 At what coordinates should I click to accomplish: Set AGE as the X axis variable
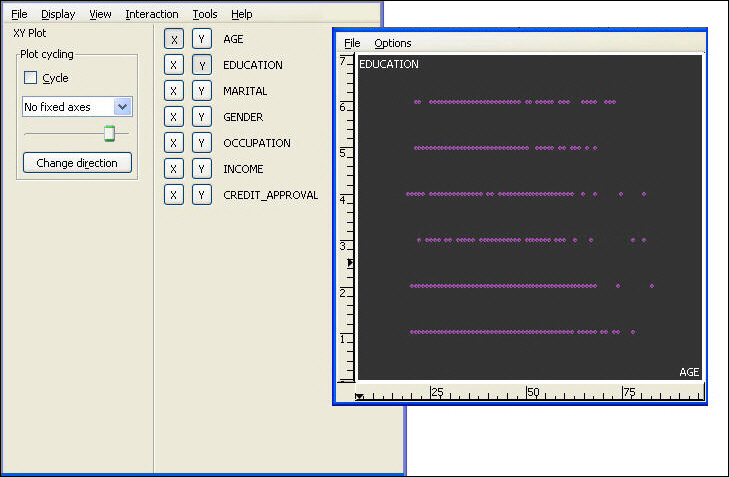(174, 39)
